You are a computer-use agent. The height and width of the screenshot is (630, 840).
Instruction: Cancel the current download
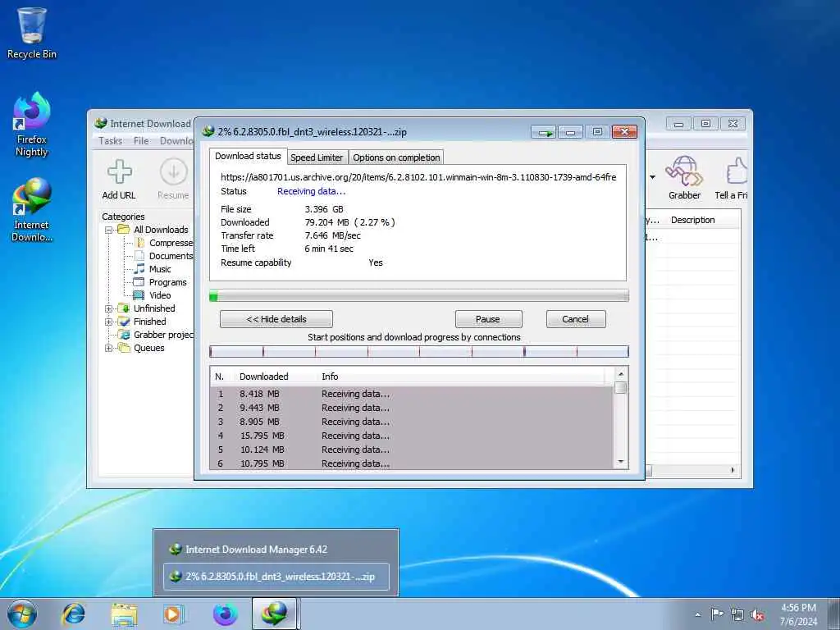point(576,319)
